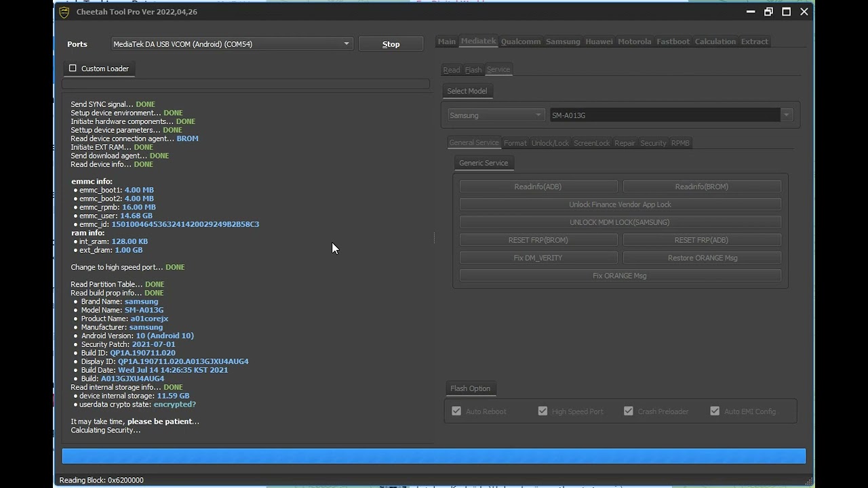Open the Ports COM dropdown list
The height and width of the screenshot is (488, 868).
coord(347,44)
